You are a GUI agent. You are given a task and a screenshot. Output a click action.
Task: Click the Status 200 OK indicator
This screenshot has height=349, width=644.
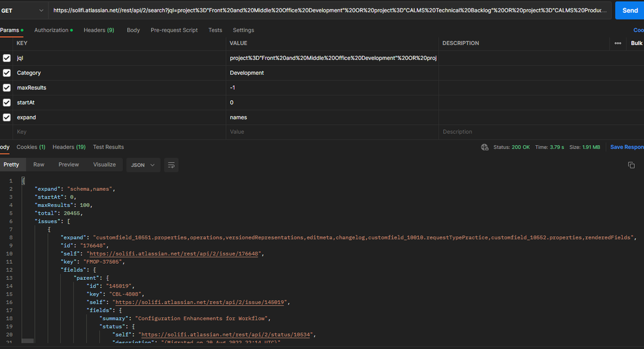pyautogui.click(x=511, y=147)
